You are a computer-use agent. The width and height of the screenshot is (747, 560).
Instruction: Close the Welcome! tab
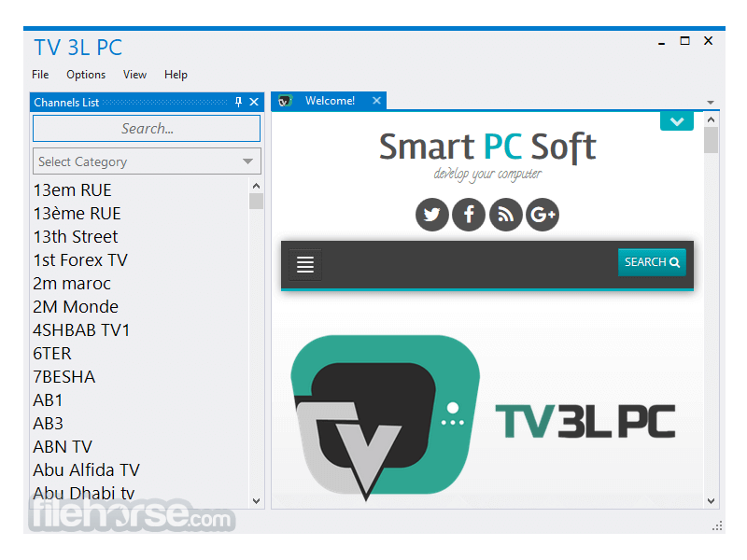[376, 101]
